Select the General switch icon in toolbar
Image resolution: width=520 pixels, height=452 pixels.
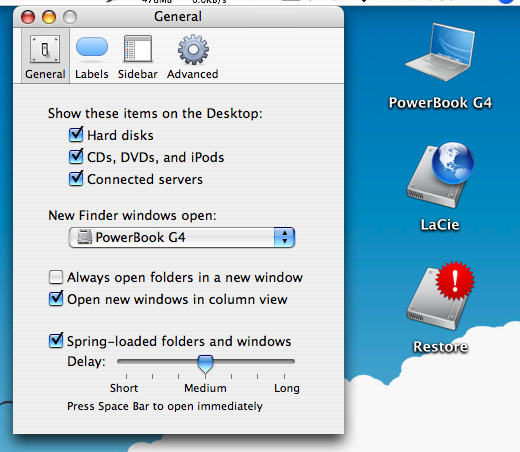click(45, 49)
